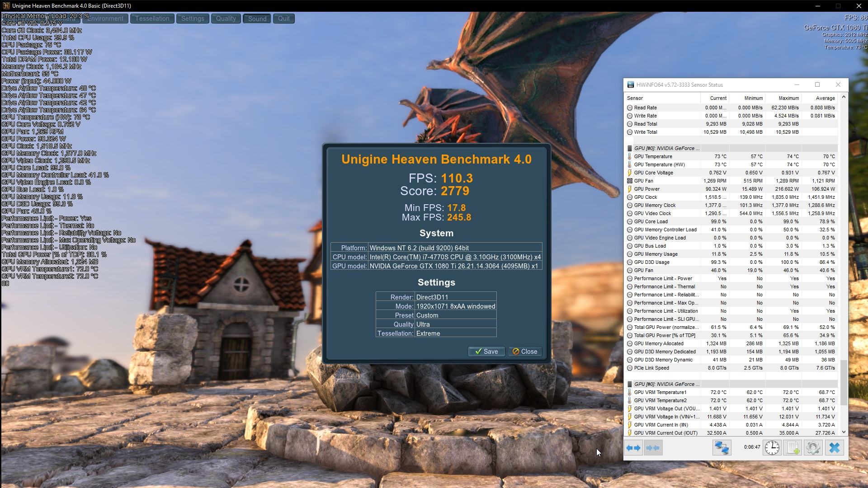Click the collapse columns arrows icon
This screenshot has height=488, width=868.
[x=653, y=448]
